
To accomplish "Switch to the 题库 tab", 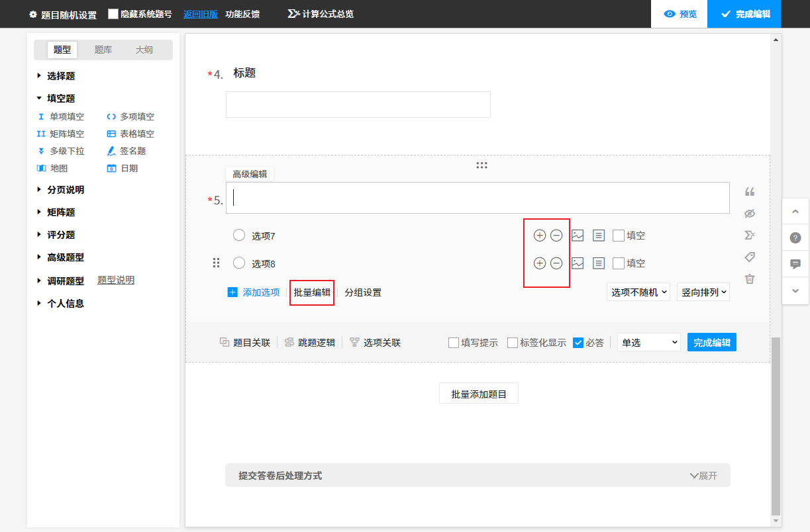I will tap(103, 50).
